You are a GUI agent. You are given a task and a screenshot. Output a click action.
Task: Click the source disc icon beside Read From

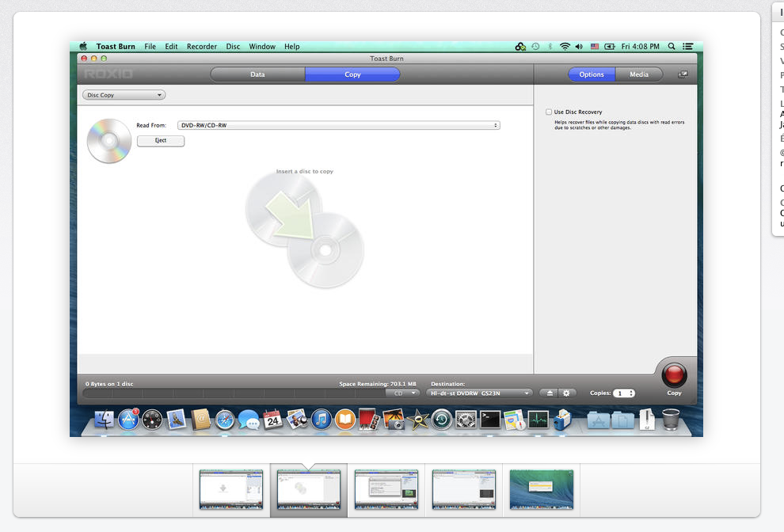[x=109, y=141]
